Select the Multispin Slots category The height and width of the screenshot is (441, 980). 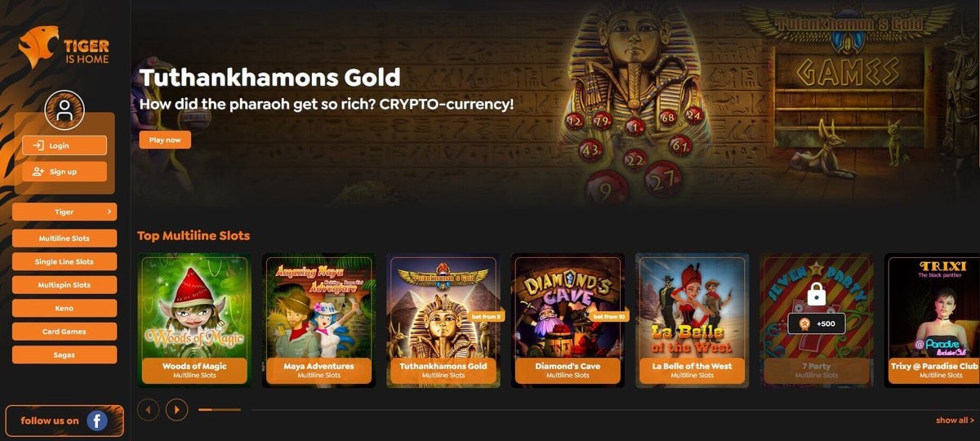65,285
